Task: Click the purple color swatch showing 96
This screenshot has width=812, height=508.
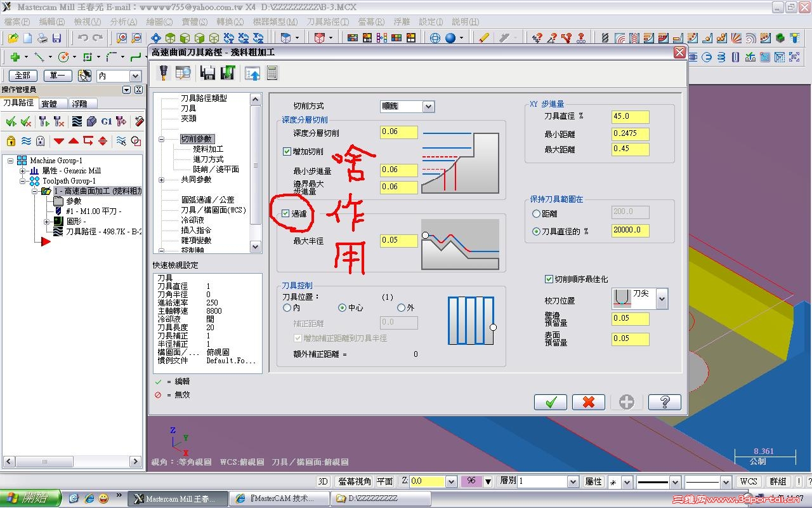Action: 472,482
